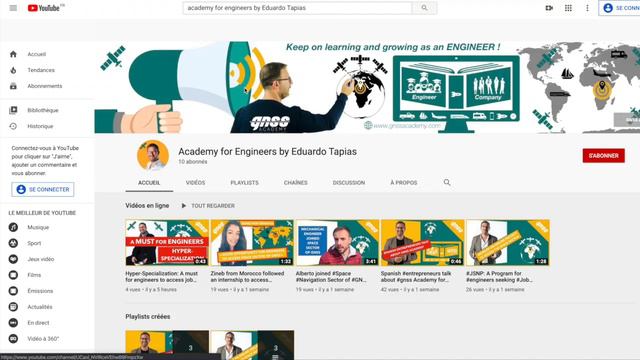The height and width of the screenshot is (360, 640).
Task: Click the www.gnssacademy.com banner link
Action: (x=403, y=125)
